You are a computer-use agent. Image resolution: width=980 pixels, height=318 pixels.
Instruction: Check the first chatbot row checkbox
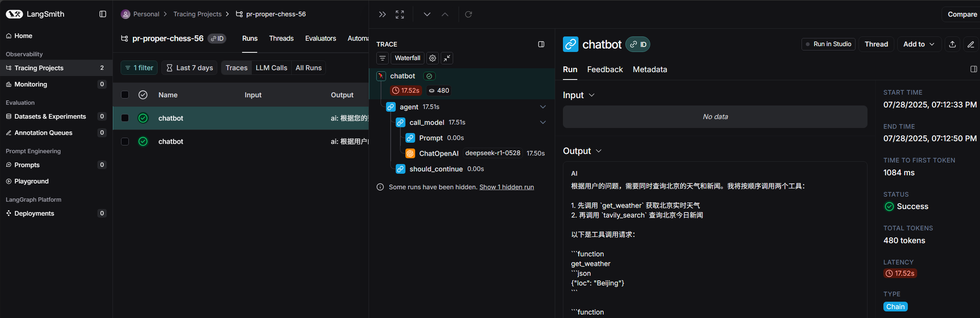(x=125, y=118)
